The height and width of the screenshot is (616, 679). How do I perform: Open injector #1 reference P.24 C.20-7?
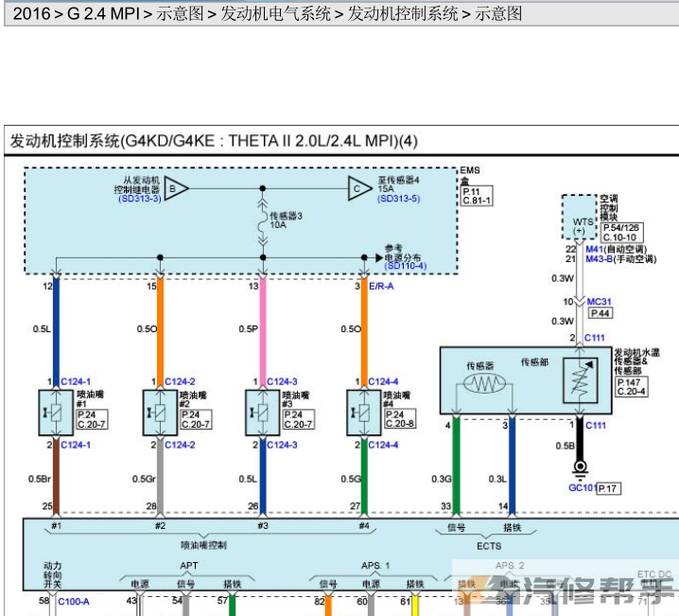click(x=92, y=420)
